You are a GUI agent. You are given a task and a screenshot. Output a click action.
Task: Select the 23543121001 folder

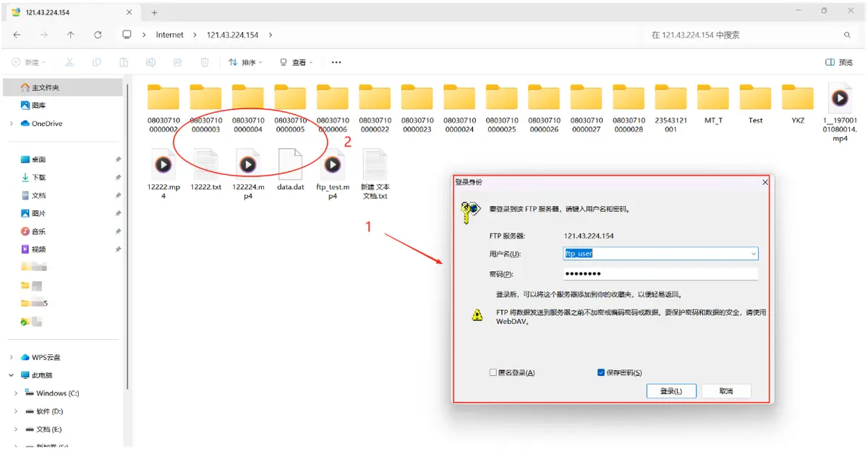(x=671, y=108)
